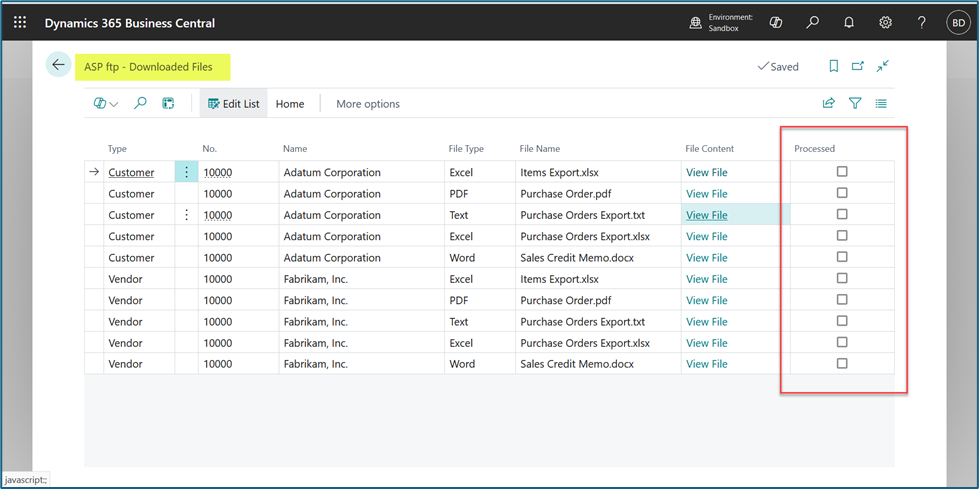Bookmark this page
The width and height of the screenshot is (979, 489).
[x=834, y=66]
